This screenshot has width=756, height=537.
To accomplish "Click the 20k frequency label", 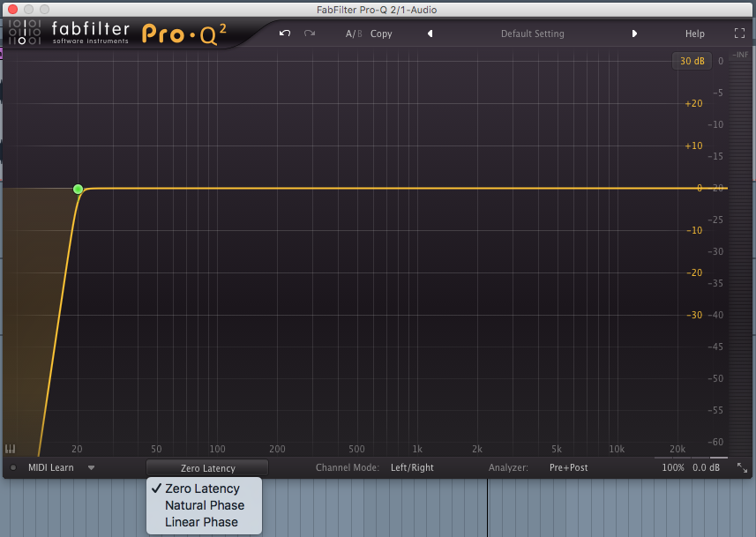I will pyautogui.click(x=677, y=449).
